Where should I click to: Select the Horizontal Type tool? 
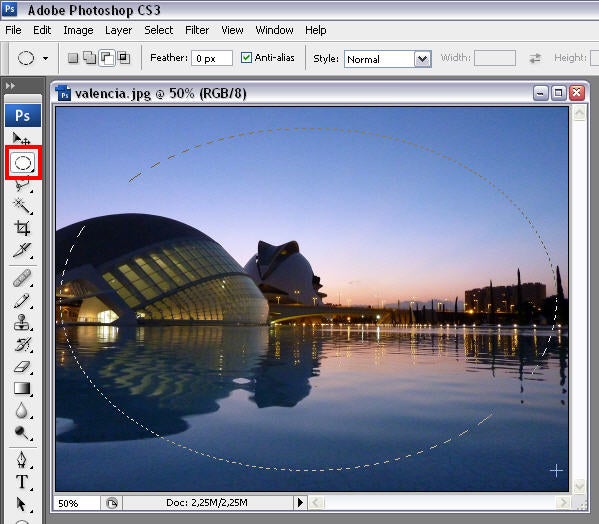[22, 482]
